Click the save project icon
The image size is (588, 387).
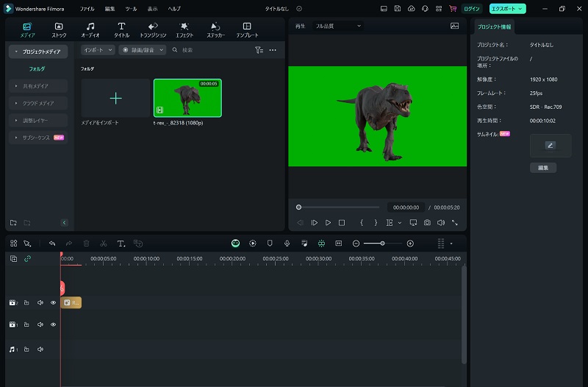(398, 9)
